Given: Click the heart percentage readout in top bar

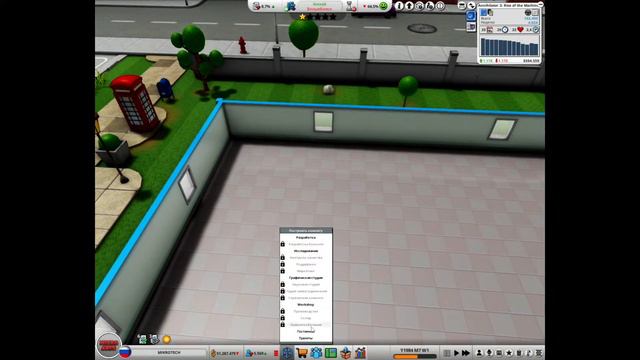Looking at the screenshot, I should pos(371,6).
